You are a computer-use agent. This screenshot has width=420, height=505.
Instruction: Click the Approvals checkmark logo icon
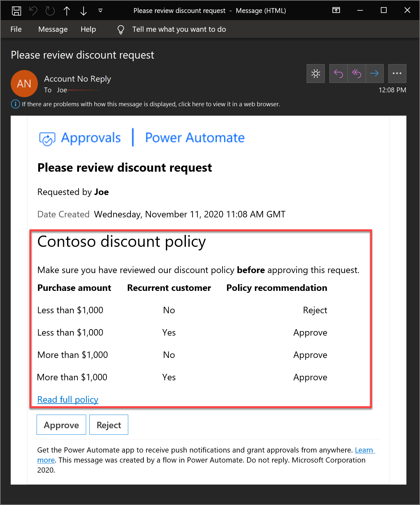47,139
